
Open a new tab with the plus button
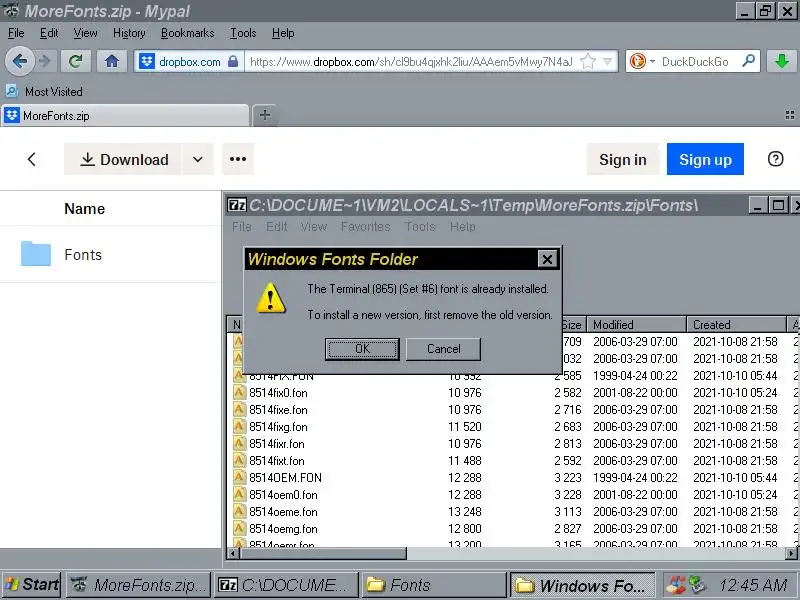tap(264, 115)
